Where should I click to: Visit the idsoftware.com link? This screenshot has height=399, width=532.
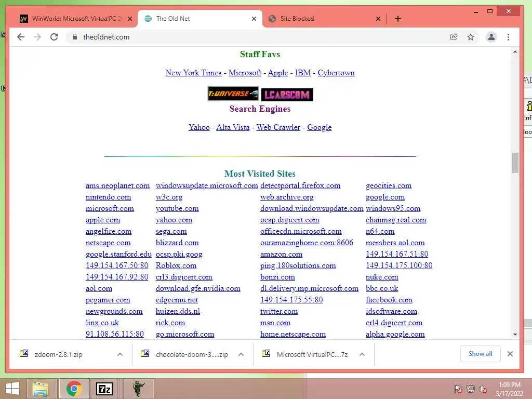click(391, 311)
